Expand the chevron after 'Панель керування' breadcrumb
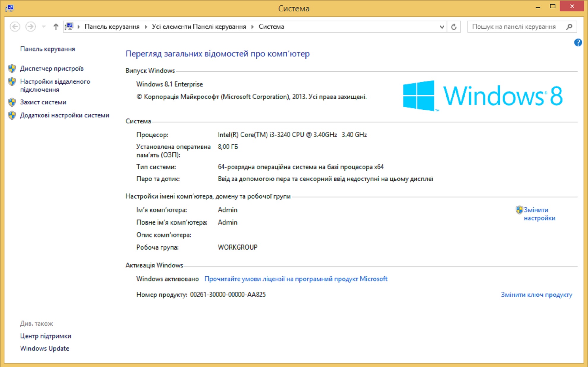Viewport: 588px width, 367px height. [x=146, y=27]
